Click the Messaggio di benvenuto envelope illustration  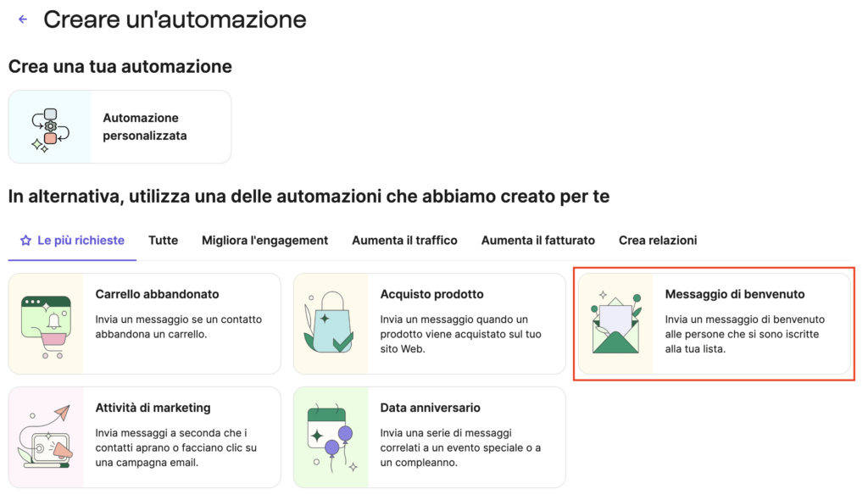point(615,322)
